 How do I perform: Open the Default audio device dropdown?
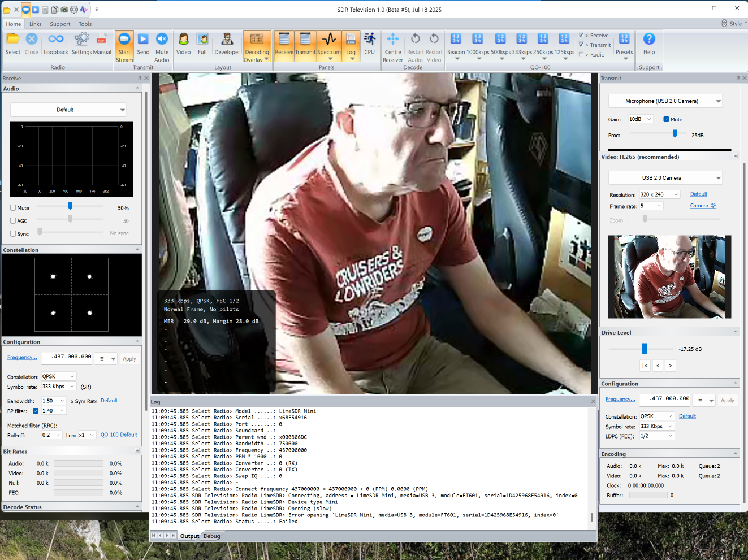(x=68, y=110)
